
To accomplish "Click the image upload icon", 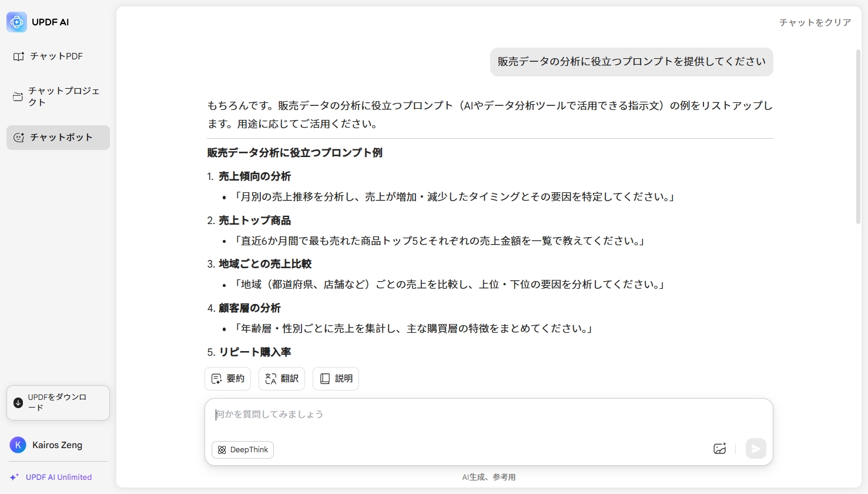I will click(x=720, y=449).
